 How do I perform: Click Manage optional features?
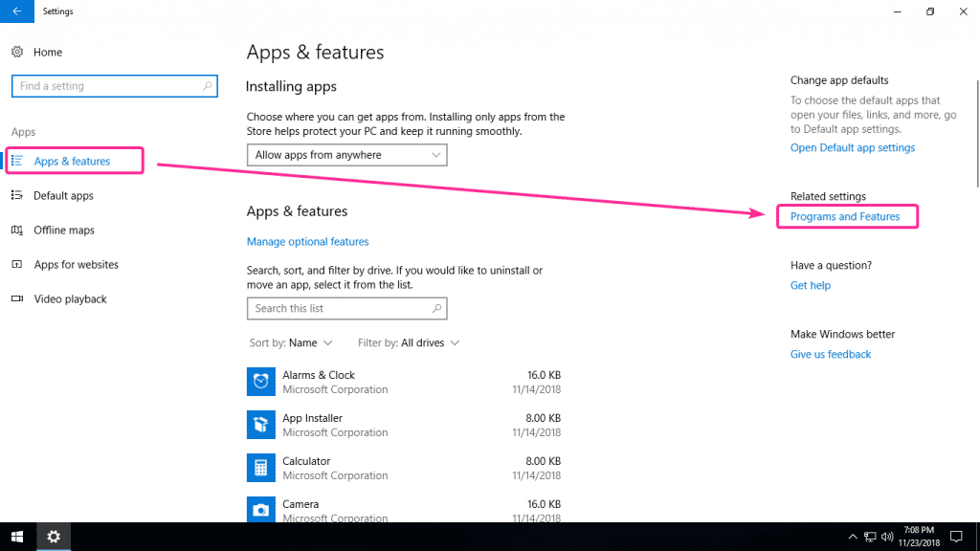click(x=307, y=241)
